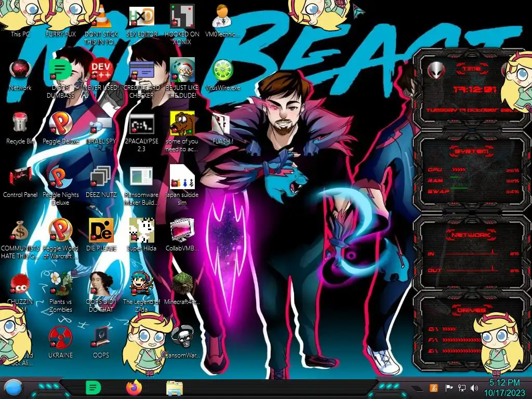Launch The Legend of Zilda shortcut
The image size is (532, 399).
click(x=141, y=292)
